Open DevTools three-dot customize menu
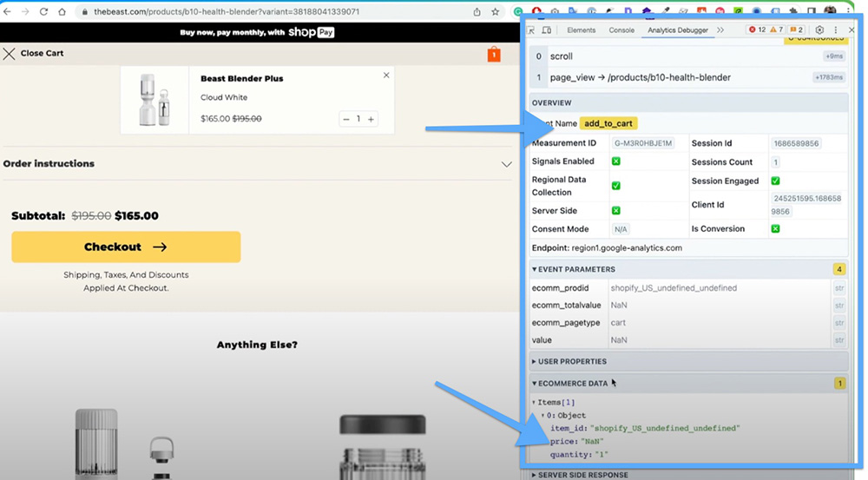This screenshot has height=480, width=868. (x=836, y=30)
